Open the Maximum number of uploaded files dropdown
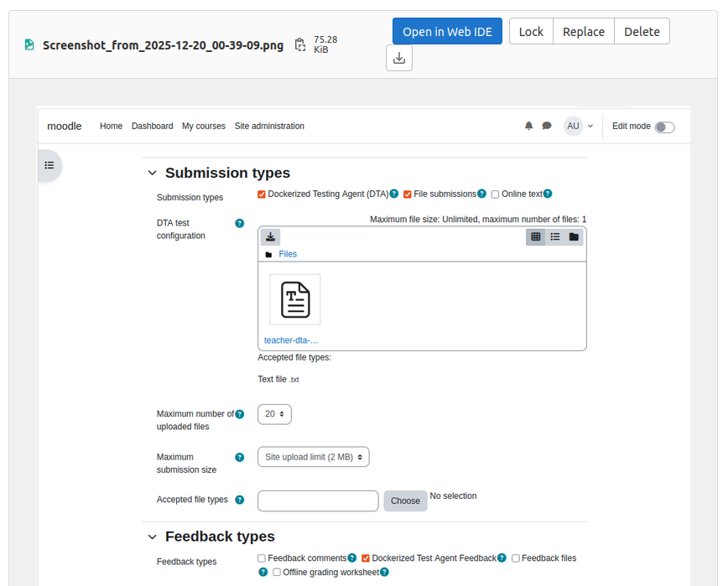 click(274, 414)
